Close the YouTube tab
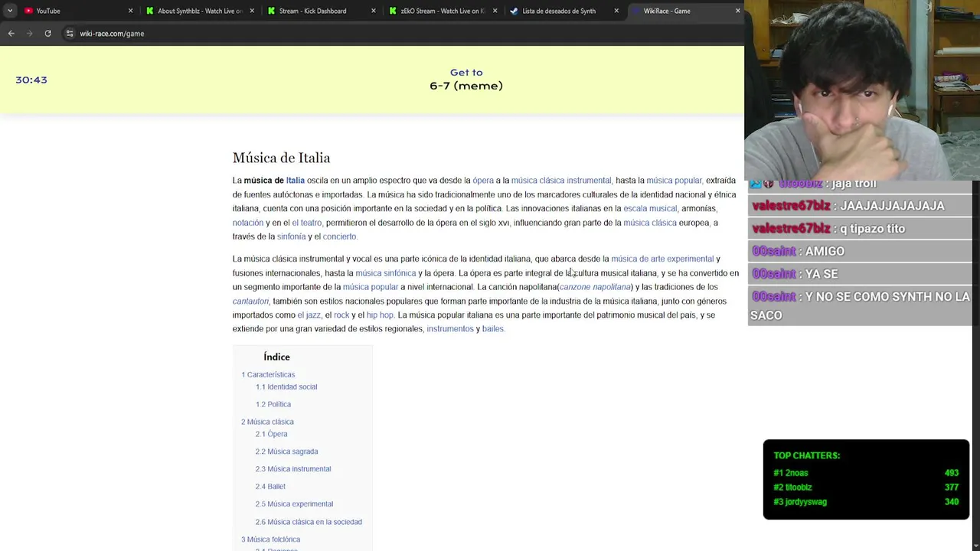This screenshot has height=551, width=980. click(x=130, y=11)
